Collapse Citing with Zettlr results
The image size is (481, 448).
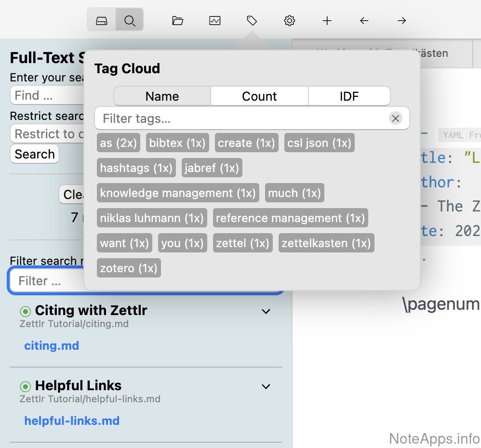[266, 312]
